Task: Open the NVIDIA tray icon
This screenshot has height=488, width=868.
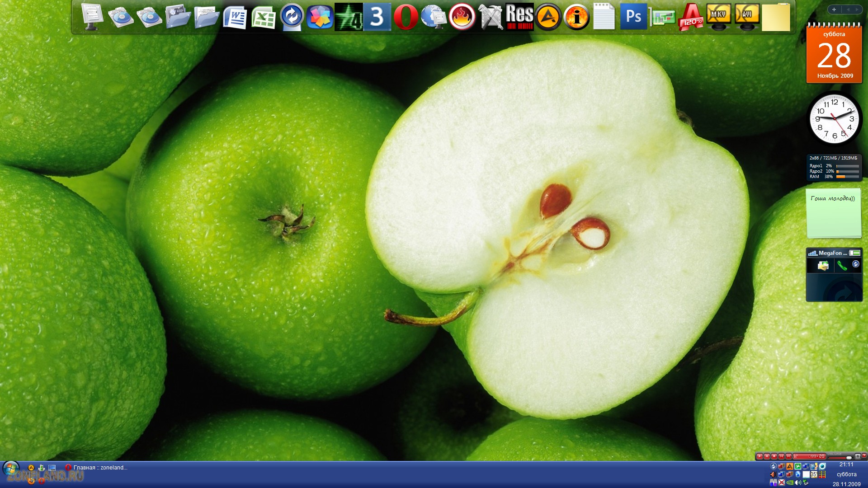Action: coord(790,483)
